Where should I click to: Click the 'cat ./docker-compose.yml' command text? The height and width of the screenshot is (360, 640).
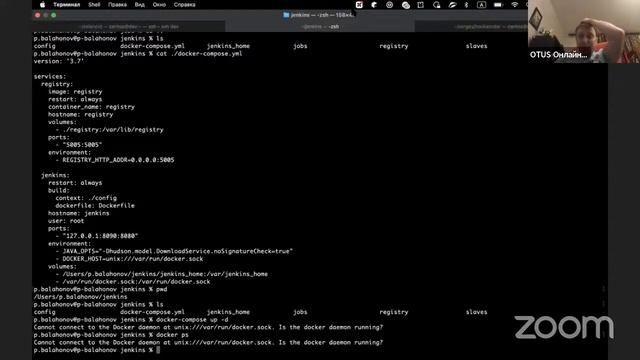pyautogui.click(x=199, y=53)
